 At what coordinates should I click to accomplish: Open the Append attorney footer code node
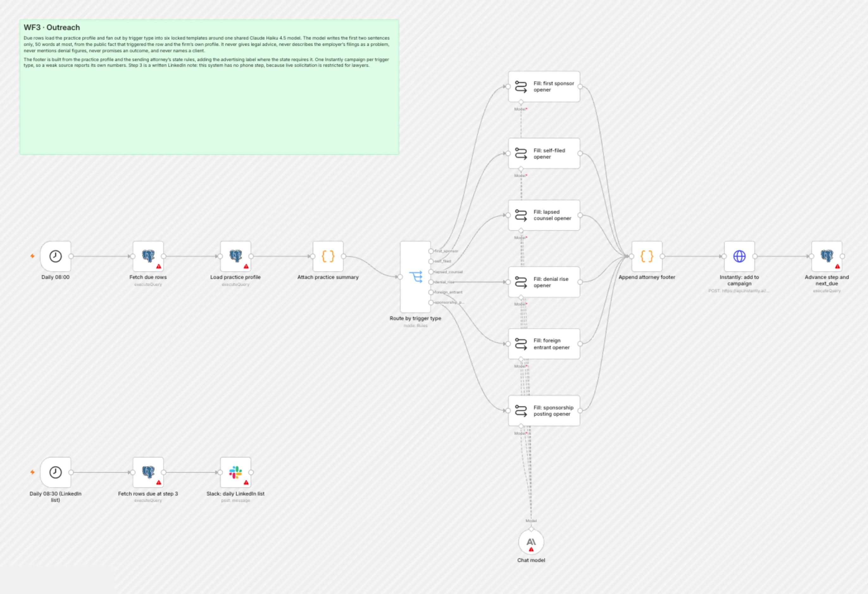[x=647, y=256]
